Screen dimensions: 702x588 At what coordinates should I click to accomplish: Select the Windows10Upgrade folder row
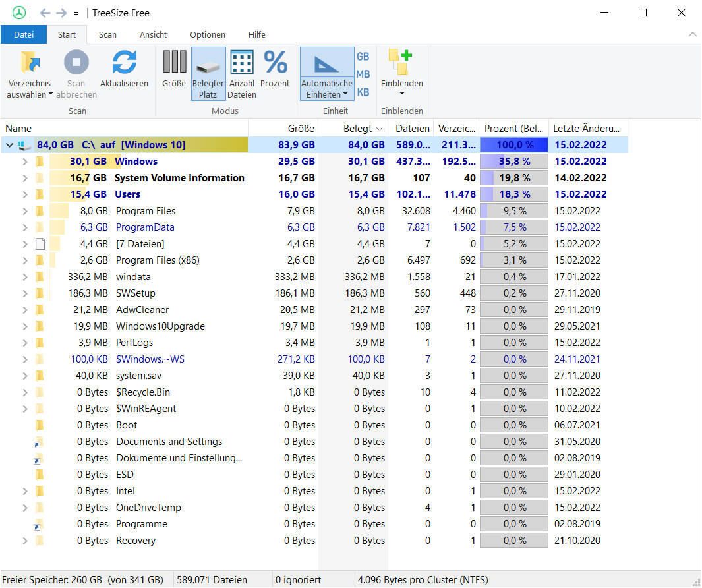coord(314,326)
